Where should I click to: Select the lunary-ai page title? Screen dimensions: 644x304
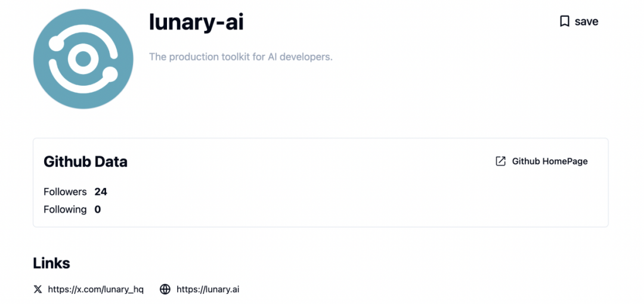[196, 22]
